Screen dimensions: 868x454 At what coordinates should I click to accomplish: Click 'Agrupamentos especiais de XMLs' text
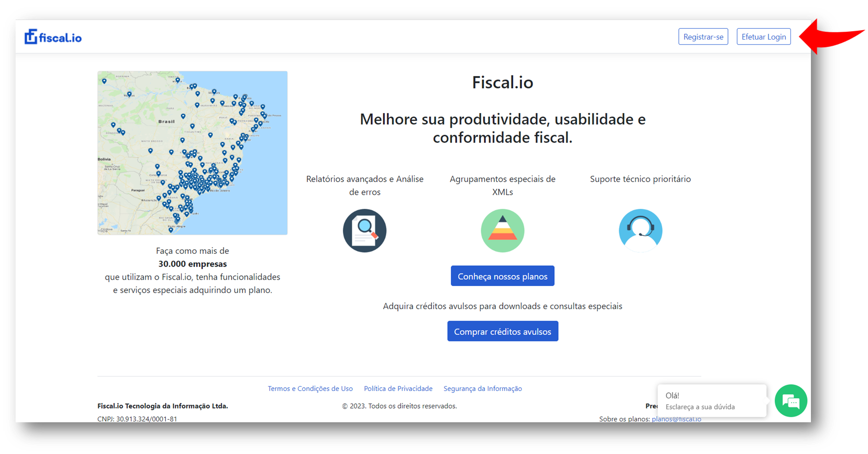(503, 186)
